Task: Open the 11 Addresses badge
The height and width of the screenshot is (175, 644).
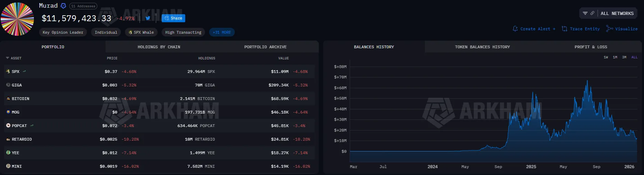Action: (x=83, y=6)
